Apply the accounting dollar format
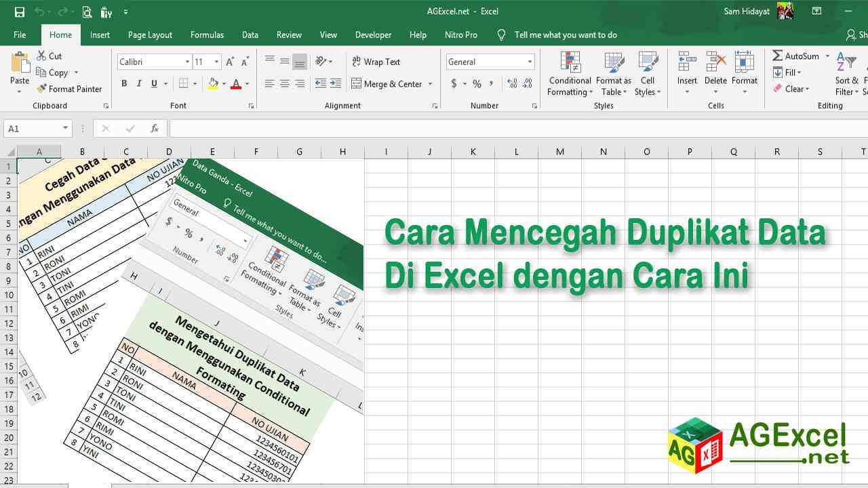The width and height of the screenshot is (868, 488). (454, 83)
